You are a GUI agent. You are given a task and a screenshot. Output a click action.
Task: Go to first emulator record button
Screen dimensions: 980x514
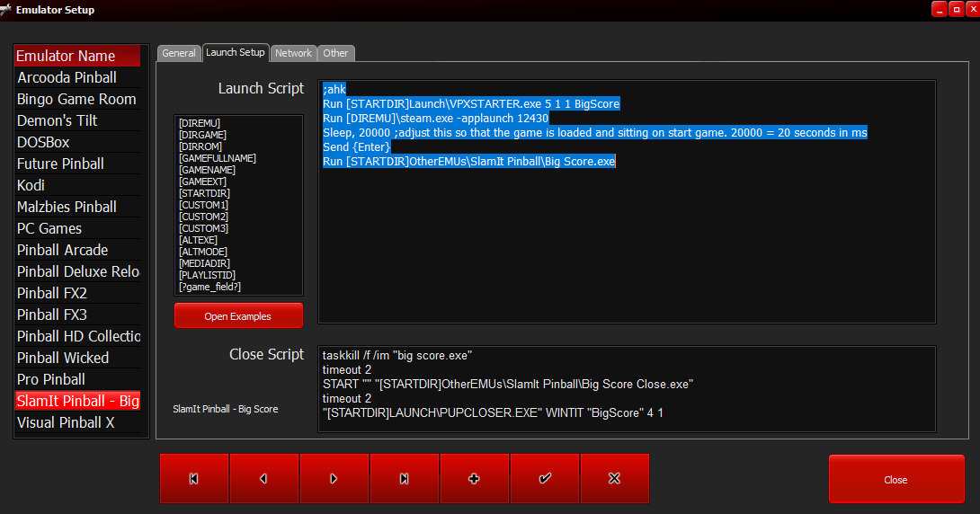coord(194,479)
